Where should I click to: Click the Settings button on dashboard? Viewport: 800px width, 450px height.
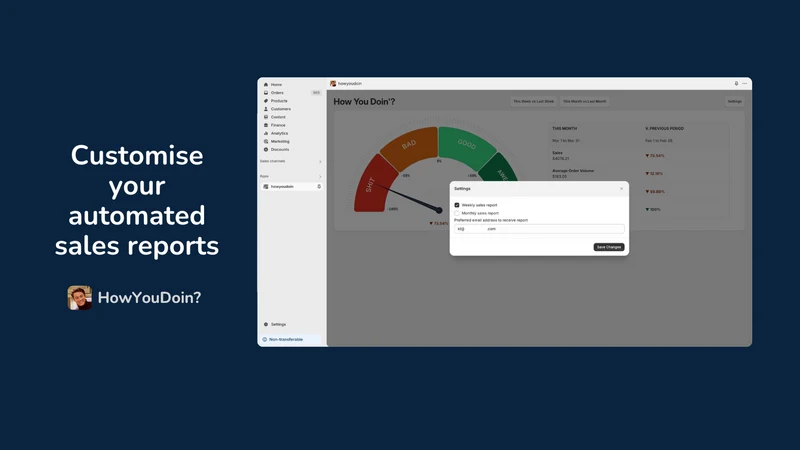[x=735, y=102]
